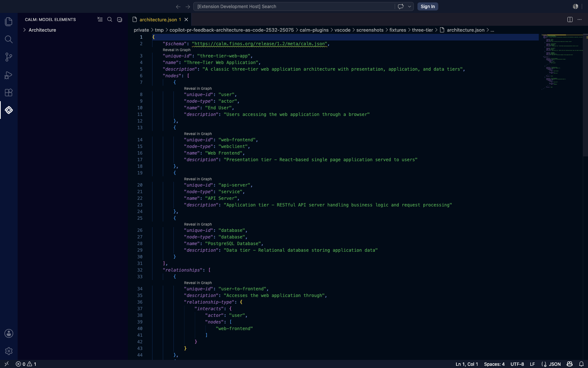
Task: Go forward with the right arrow
Action: coord(188,7)
